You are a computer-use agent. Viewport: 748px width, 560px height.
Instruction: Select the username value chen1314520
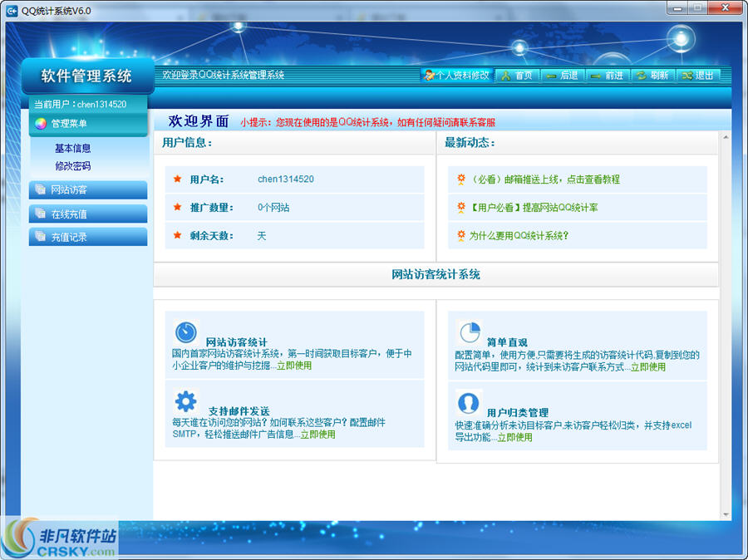point(286,179)
